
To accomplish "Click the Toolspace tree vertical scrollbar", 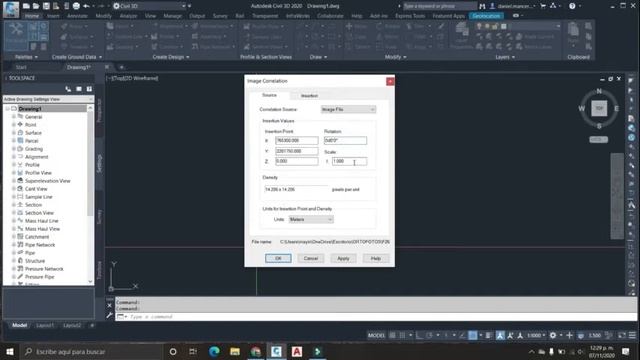I will pos(90,194).
